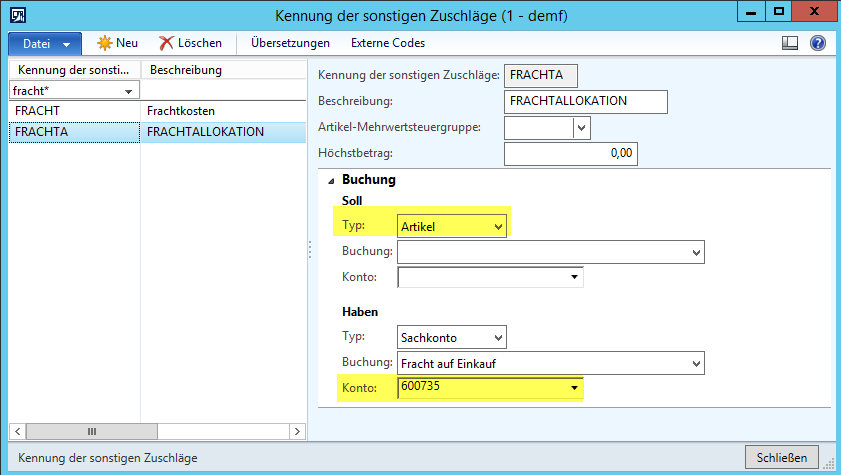Click the Externe Codes button
This screenshot has width=841, height=475.
[387, 43]
